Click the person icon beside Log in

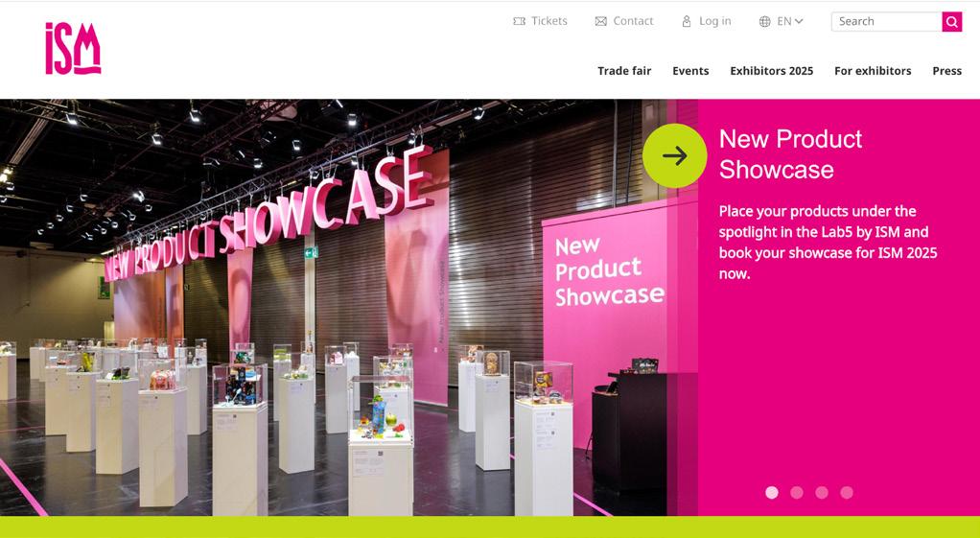coord(687,21)
